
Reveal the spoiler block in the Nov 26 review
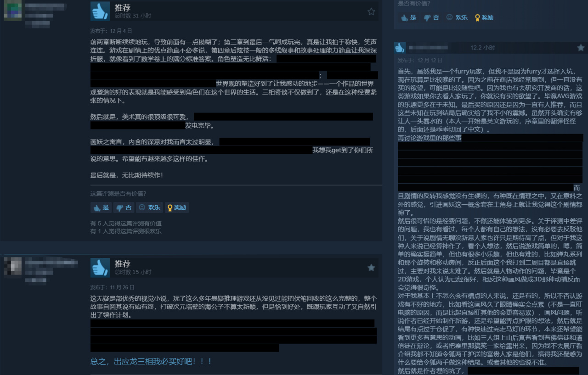(233, 336)
